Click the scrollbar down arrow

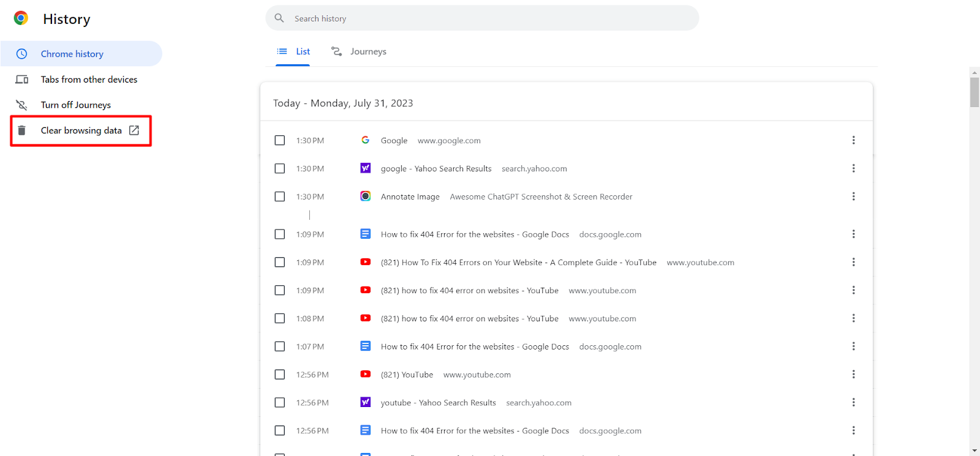(x=974, y=450)
